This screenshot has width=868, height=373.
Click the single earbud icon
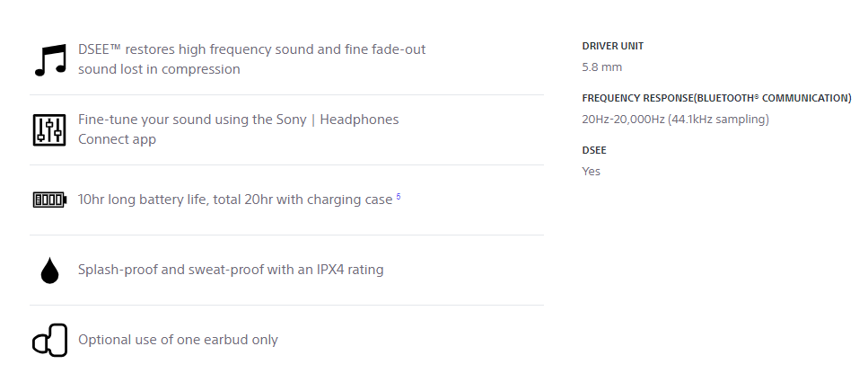50,340
